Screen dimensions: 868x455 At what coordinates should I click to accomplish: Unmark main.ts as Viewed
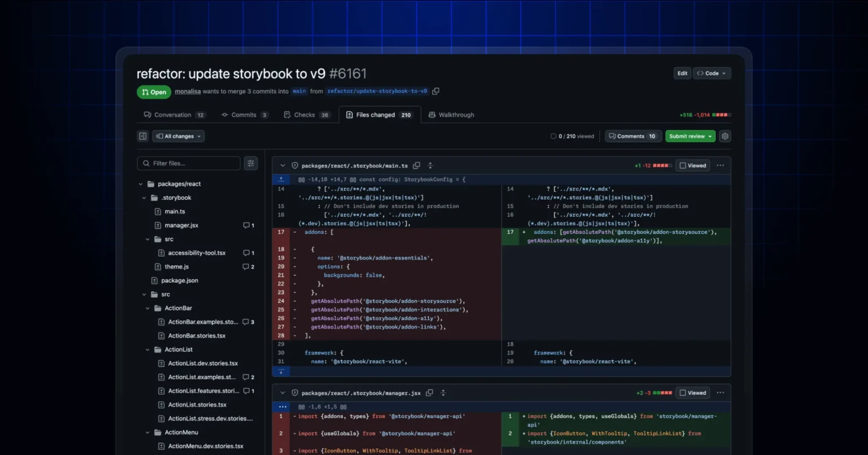(692, 165)
